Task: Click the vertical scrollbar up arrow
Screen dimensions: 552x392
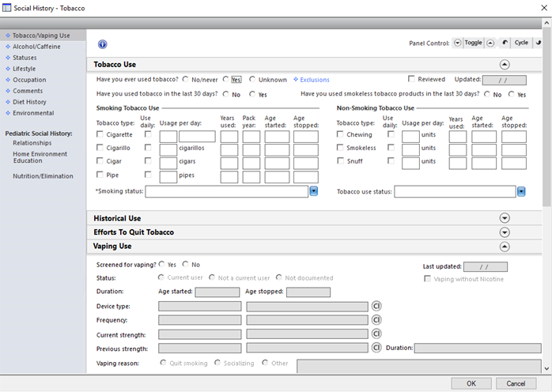Action: [x=546, y=23]
